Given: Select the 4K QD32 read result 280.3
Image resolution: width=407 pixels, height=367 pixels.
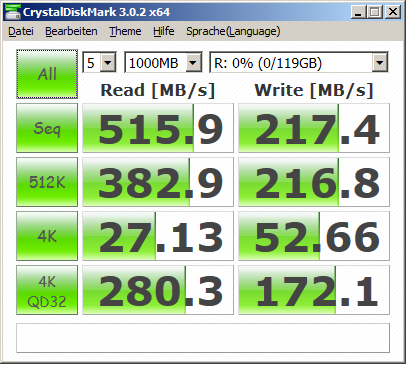Looking at the screenshot, I should click(158, 290).
